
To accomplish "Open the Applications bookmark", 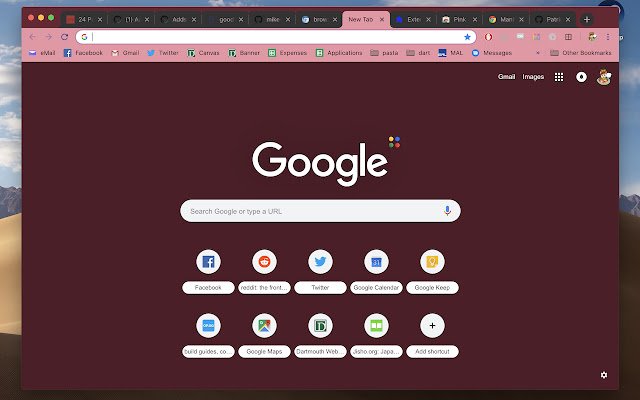I will tap(339, 53).
